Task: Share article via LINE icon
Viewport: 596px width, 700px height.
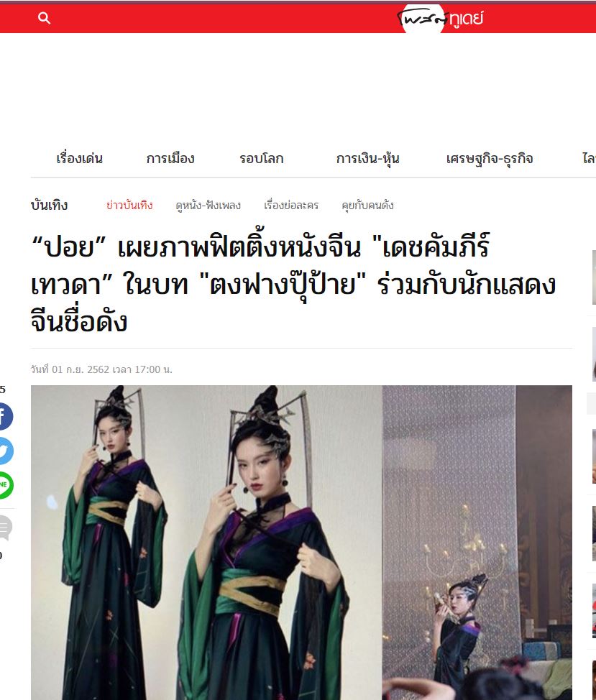Action: pyautogui.click(x=5, y=485)
